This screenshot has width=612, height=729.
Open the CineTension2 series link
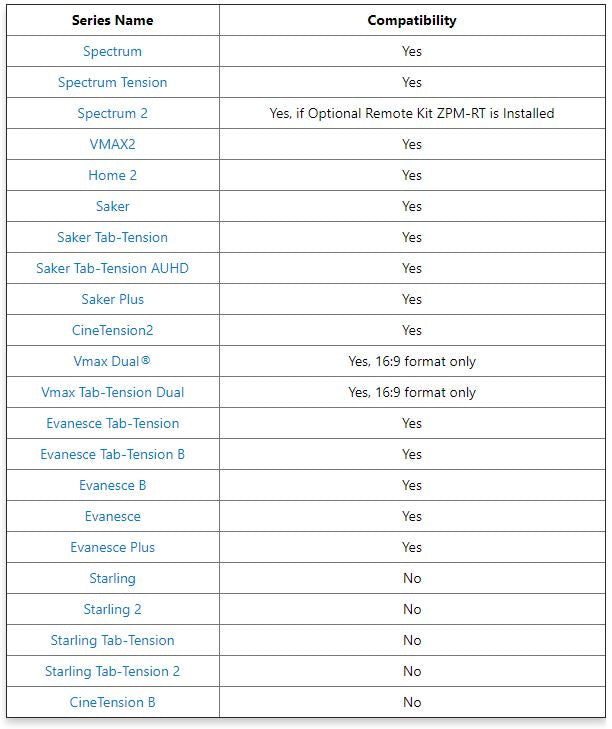(112, 330)
